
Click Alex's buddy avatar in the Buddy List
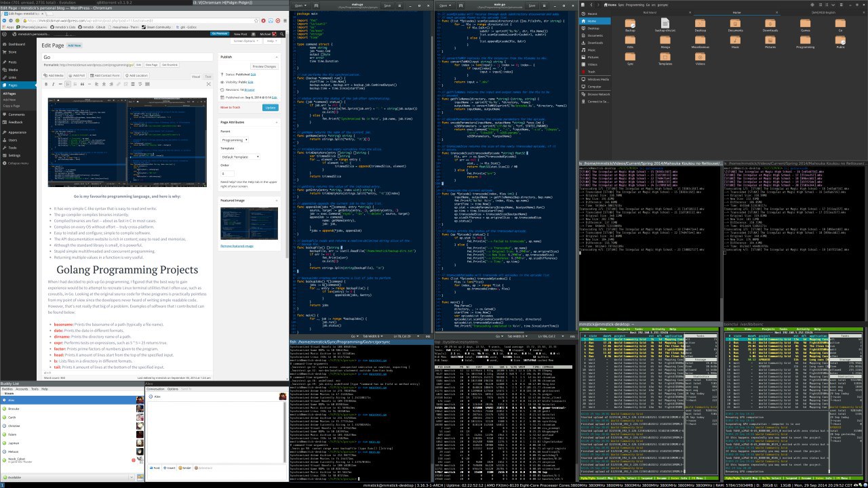point(140,401)
